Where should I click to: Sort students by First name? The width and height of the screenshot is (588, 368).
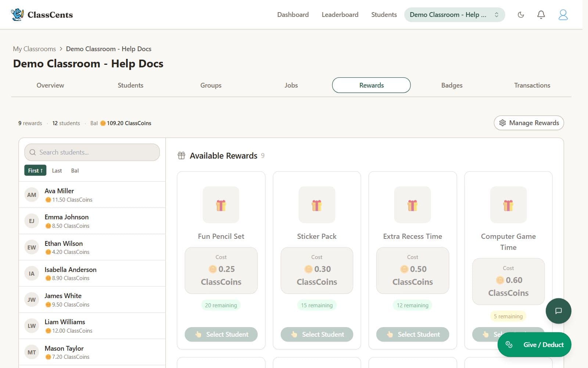tap(35, 170)
